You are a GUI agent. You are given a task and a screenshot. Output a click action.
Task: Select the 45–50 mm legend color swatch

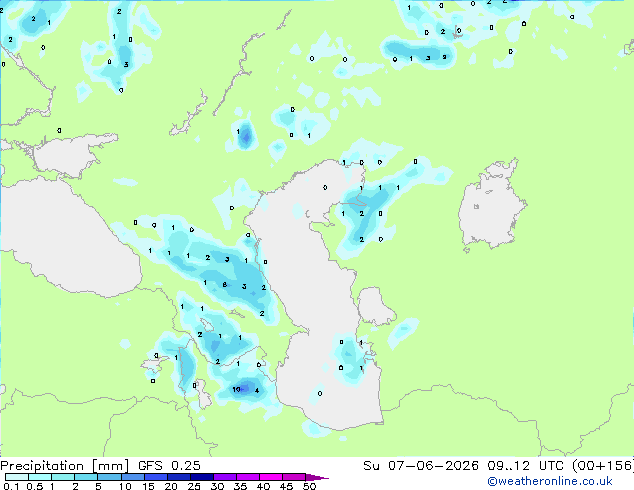click(x=294, y=477)
